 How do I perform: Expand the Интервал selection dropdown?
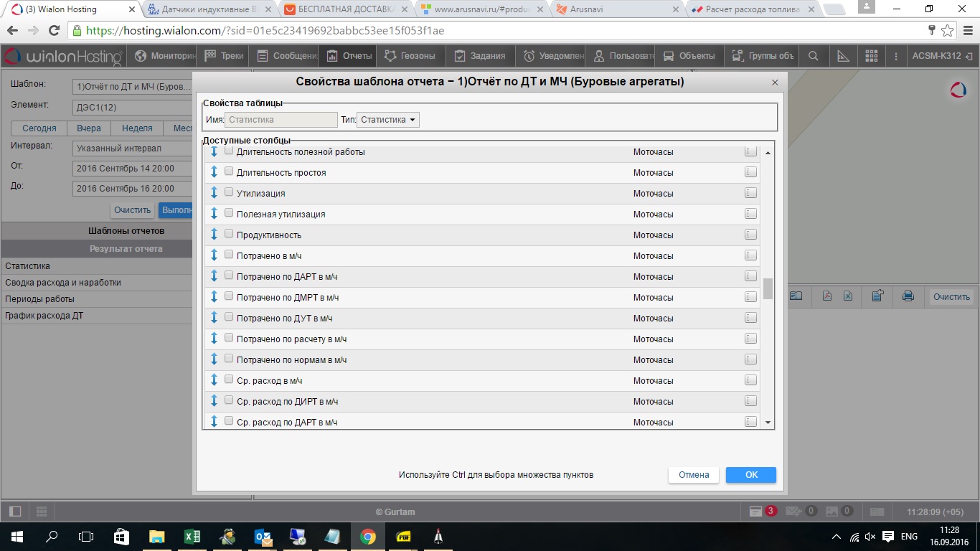pyautogui.click(x=133, y=149)
